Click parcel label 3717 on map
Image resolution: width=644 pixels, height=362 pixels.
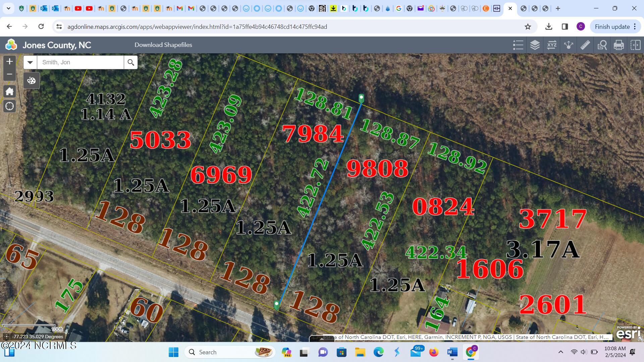tap(553, 219)
